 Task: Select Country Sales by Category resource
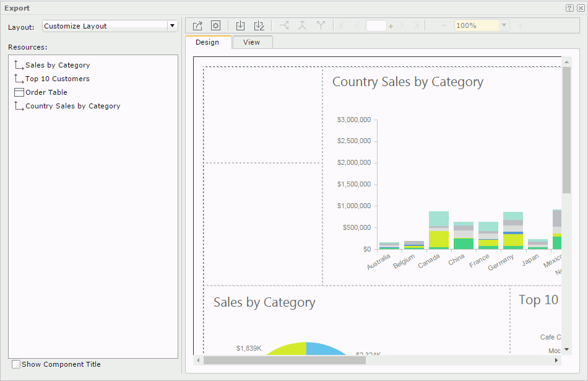click(72, 106)
